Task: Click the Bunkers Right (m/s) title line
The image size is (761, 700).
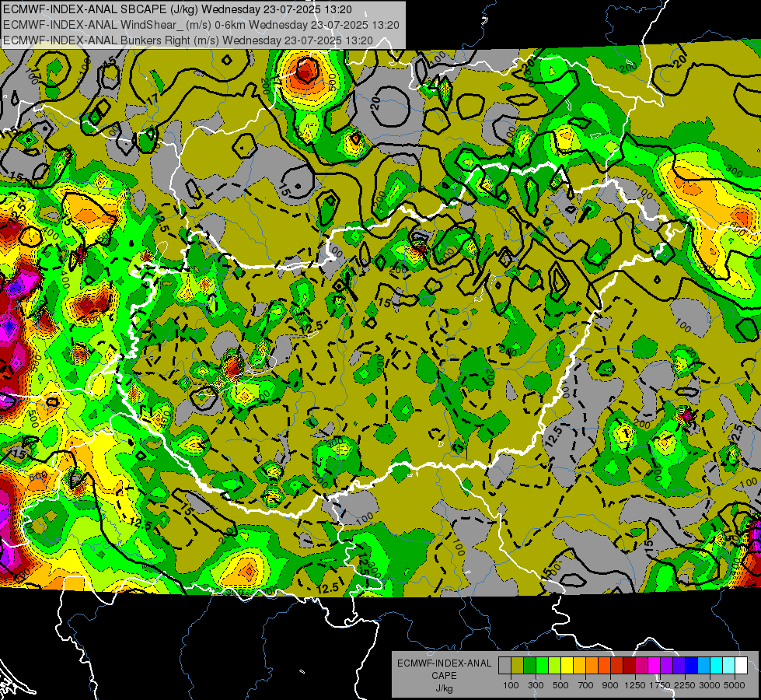Action: coord(188,40)
